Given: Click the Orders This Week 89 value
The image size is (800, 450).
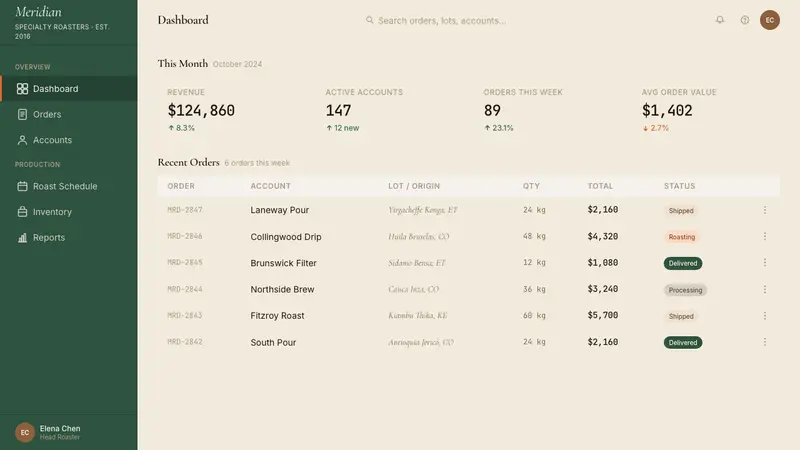Looking at the screenshot, I should [492, 110].
